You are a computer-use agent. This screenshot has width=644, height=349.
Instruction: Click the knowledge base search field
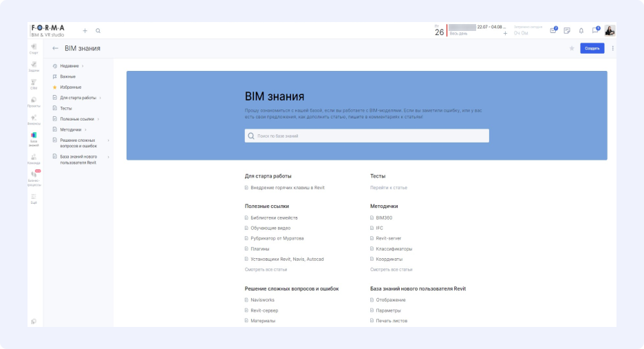(367, 136)
